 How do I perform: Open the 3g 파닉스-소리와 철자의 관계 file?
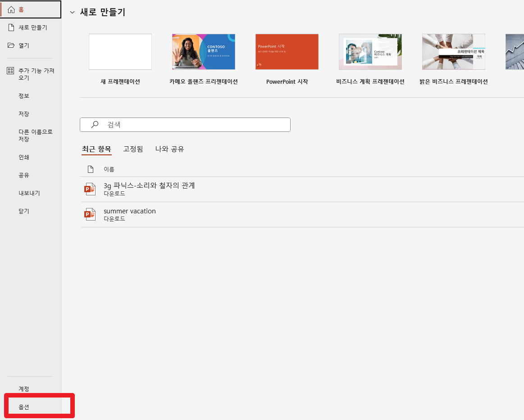pyautogui.click(x=302, y=189)
